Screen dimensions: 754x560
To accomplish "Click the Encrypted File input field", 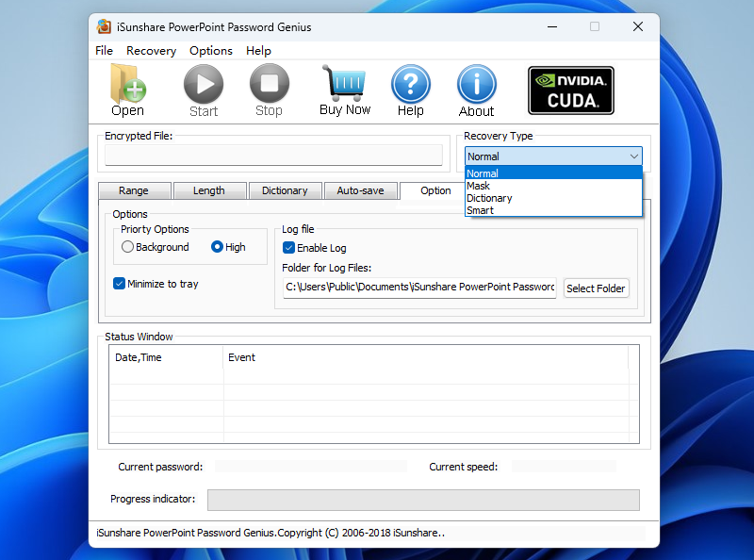I will [x=273, y=156].
